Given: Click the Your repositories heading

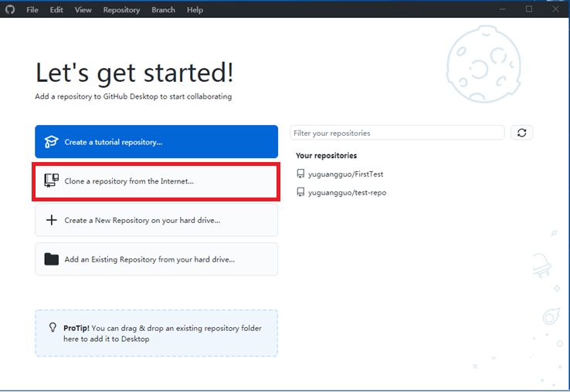Looking at the screenshot, I should tap(326, 156).
